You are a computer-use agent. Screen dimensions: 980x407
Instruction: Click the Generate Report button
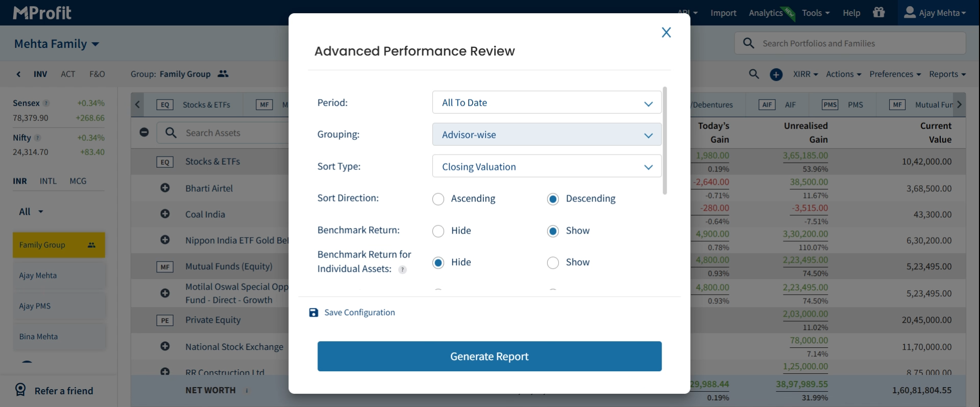tap(489, 357)
